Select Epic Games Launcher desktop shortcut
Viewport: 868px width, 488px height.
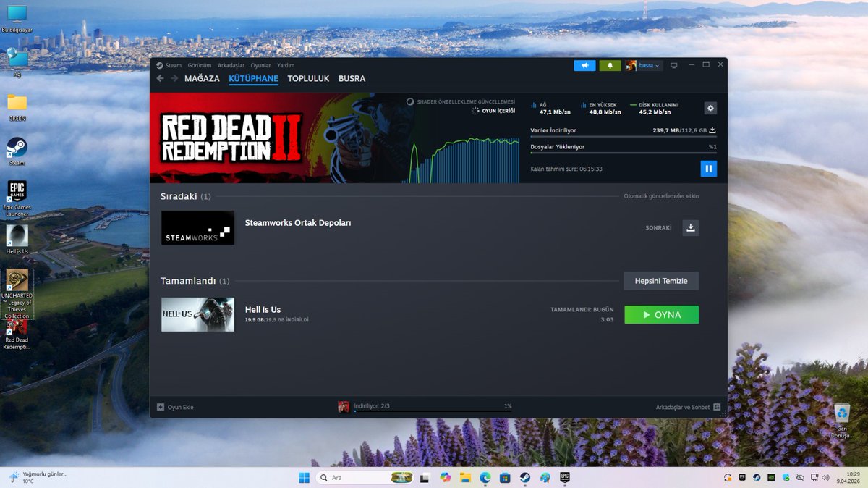(x=17, y=198)
